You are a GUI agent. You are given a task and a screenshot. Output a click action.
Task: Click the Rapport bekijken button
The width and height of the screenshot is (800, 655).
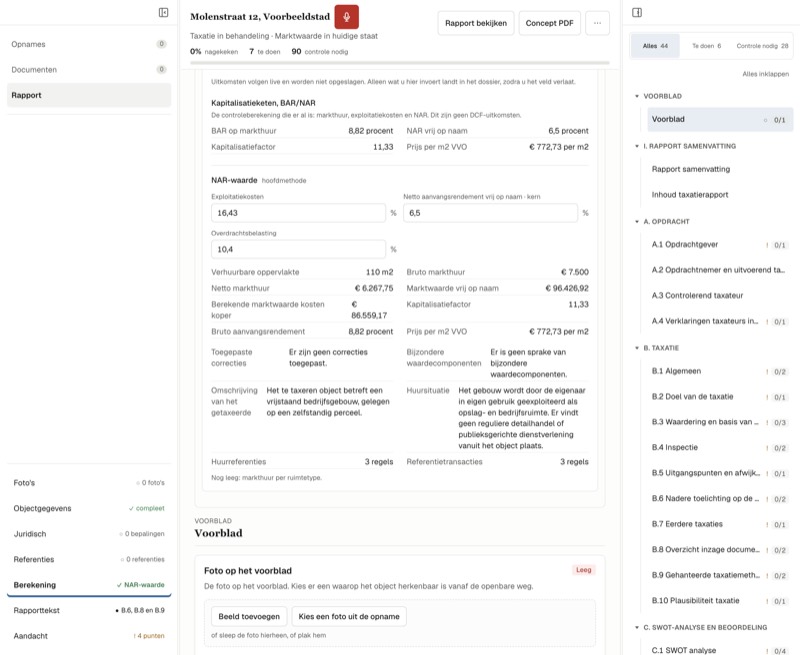[x=476, y=23]
